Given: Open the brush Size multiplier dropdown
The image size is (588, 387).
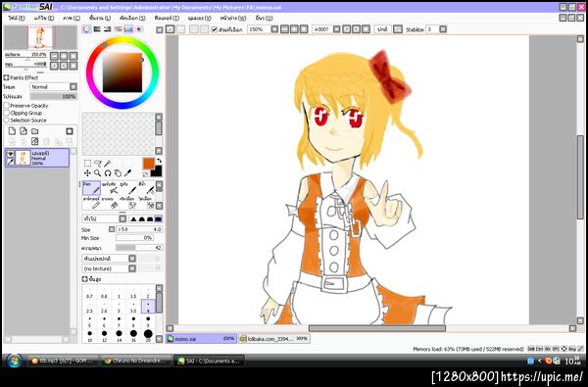Looking at the screenshot, I should pyautogui.click(x=112, y=229).
